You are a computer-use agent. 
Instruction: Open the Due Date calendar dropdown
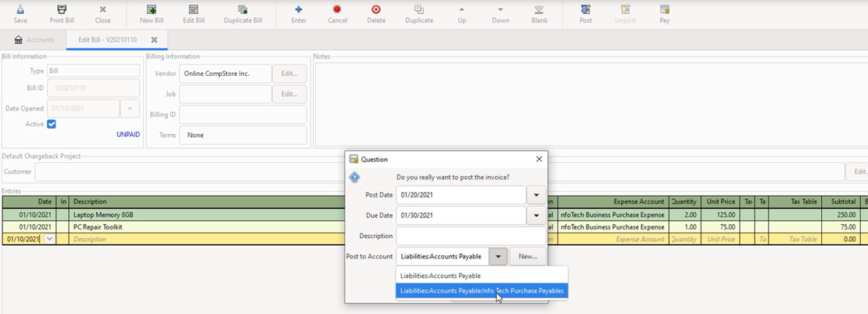click(536, 215)
